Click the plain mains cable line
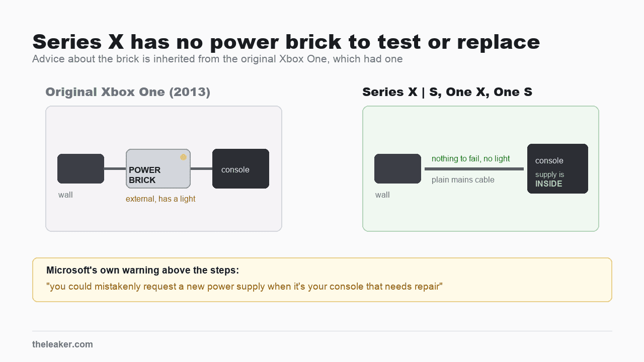This screenshot has height=362, width=644. pyautogui.click(x=474, y=169)
